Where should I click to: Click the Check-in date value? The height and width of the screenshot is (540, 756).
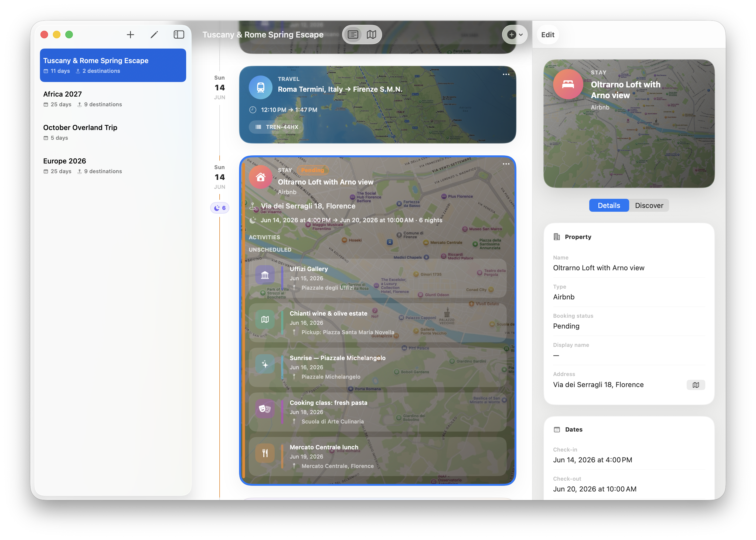[592, 460]
